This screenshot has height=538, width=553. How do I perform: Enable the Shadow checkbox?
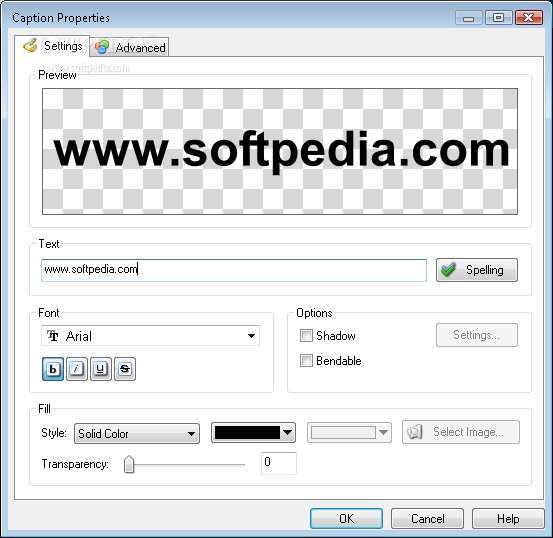tap(306, 336)
